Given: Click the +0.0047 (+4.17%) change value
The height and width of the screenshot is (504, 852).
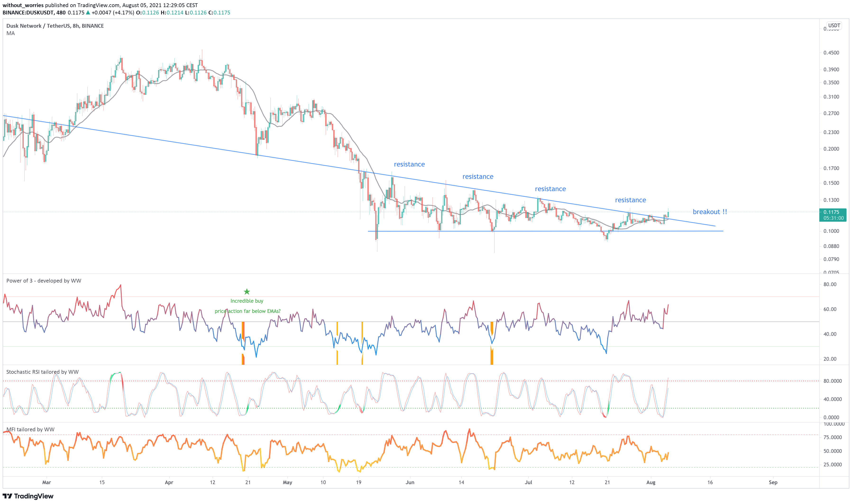Looking at the screenshot, I should [113, 13].
